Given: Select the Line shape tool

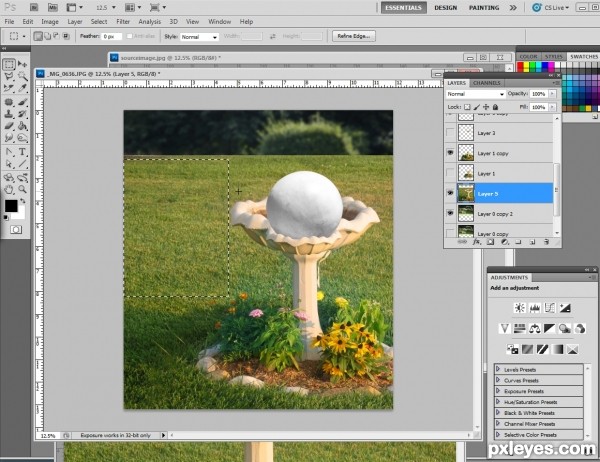Looking at the screenshot, I should tap(23, 164).
